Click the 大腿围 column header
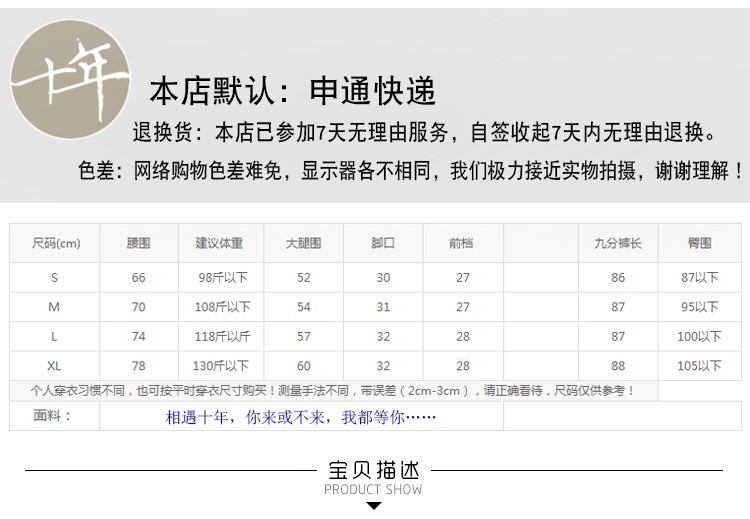 click(x=303, y=243)
